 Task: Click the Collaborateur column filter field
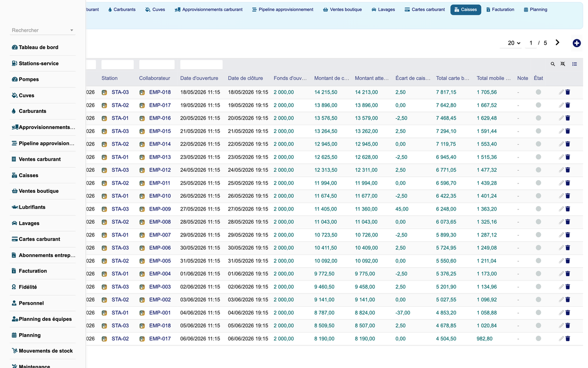pos(157,64)
